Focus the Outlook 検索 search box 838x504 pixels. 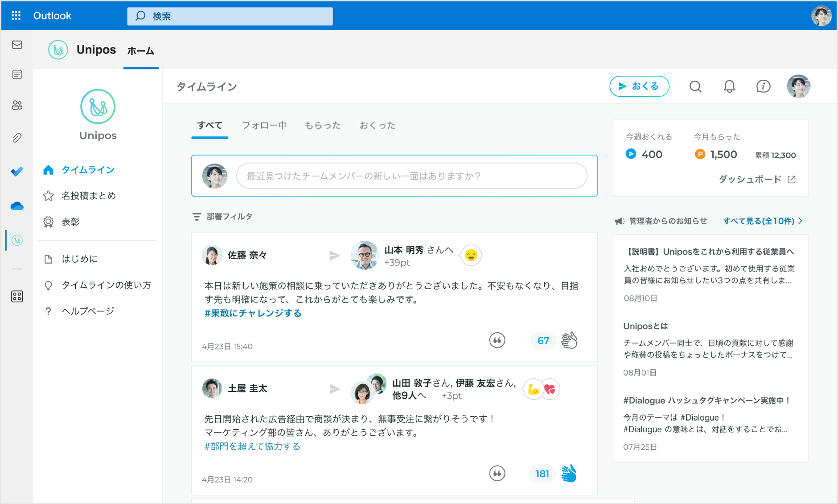(230, 16)
